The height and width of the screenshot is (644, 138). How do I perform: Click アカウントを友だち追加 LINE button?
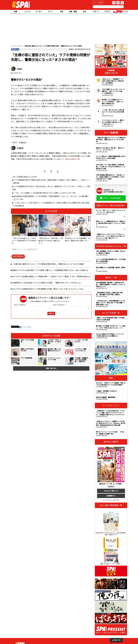pyautogui.click(x=111, y=198)
